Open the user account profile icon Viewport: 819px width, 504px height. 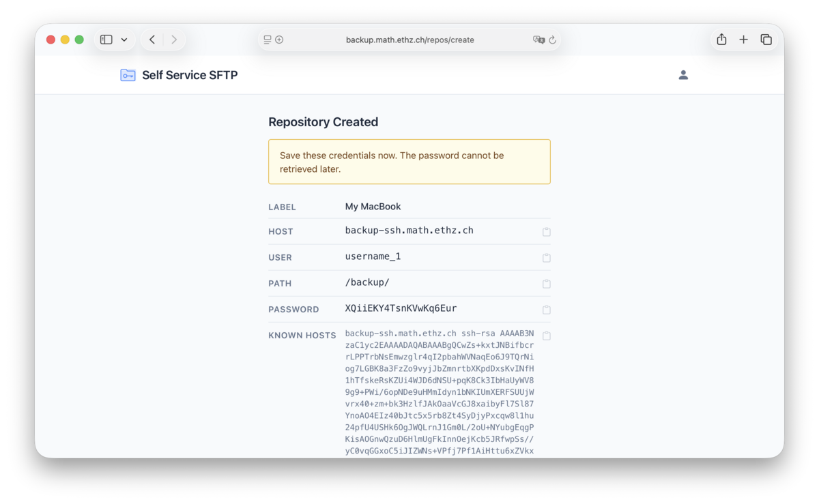pyautogui.click(x=683, y=75)
